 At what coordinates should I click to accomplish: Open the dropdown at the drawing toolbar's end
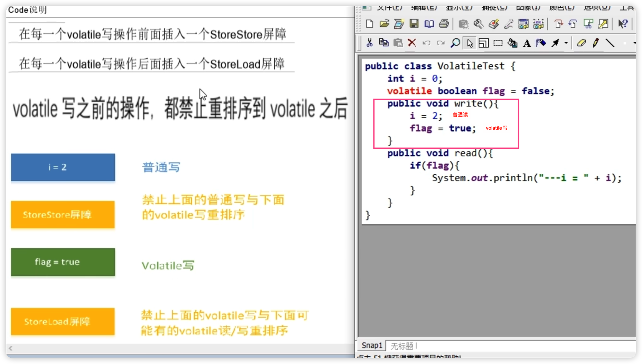click(634, 43)
